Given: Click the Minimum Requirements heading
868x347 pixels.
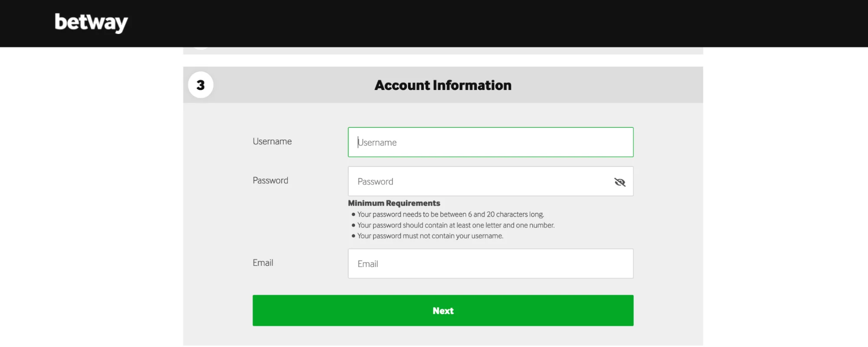Looking at the screenshot, I should [394, 203].
